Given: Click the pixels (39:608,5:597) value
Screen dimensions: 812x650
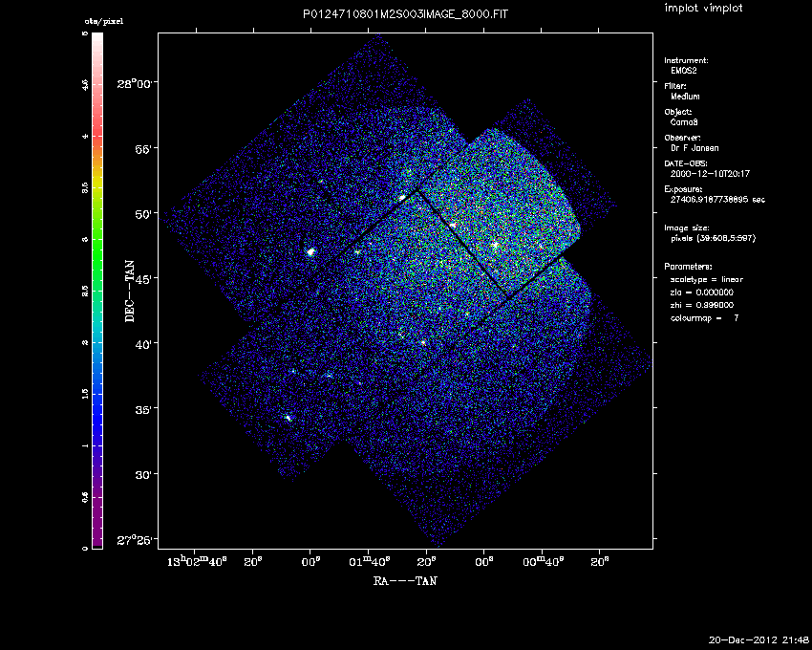Looking at the screenshot, I should 713,238.
